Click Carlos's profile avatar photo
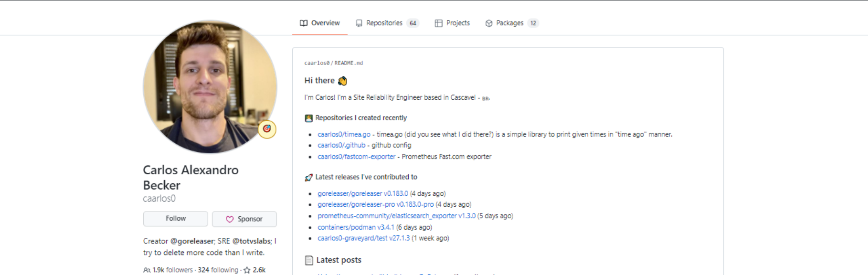Viewport: 868px width, 275px height. 210,87
